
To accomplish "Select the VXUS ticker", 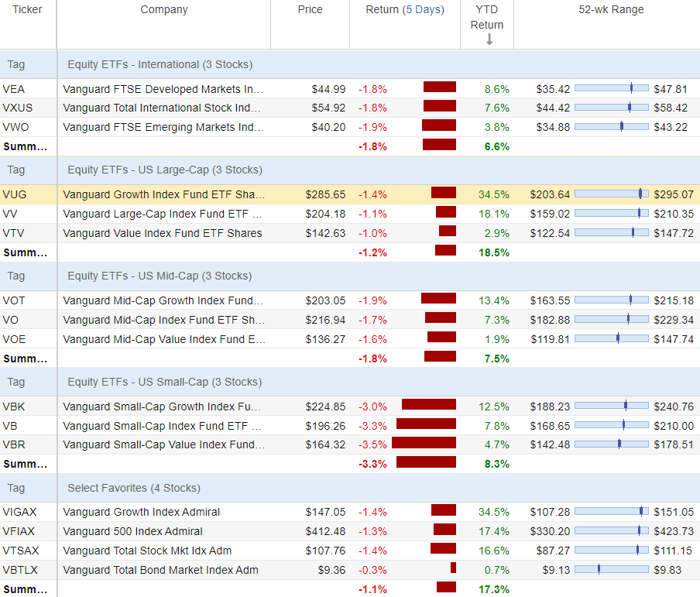I will click(x=17, y=108).
